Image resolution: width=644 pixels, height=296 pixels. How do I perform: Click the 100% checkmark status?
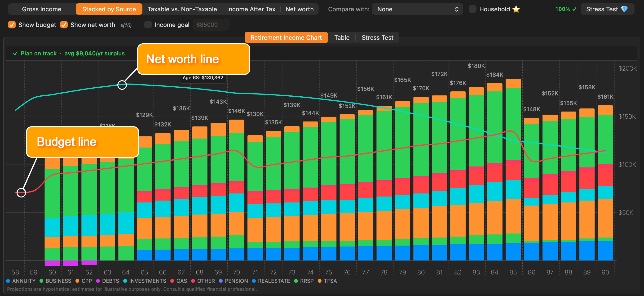565,9
